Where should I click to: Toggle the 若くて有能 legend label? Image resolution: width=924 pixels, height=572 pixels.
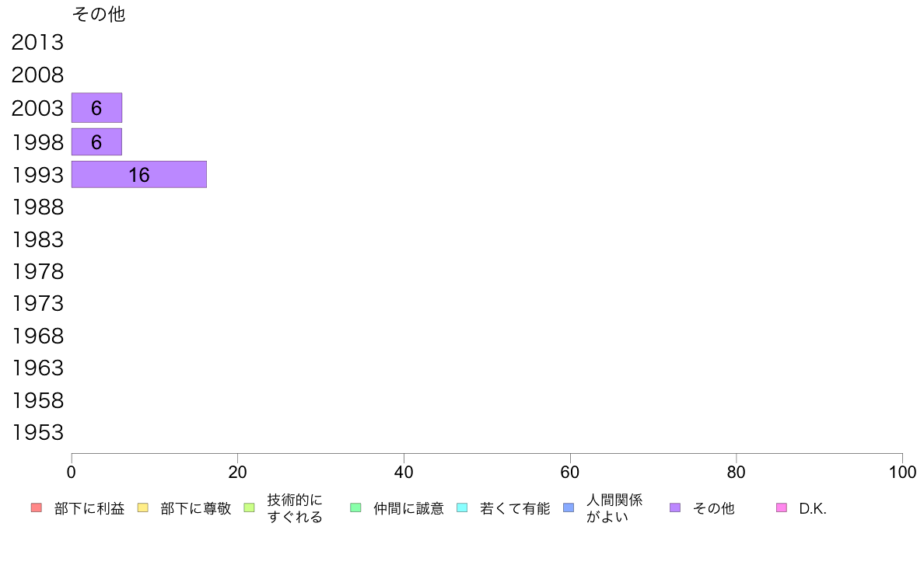pos(515,508)
